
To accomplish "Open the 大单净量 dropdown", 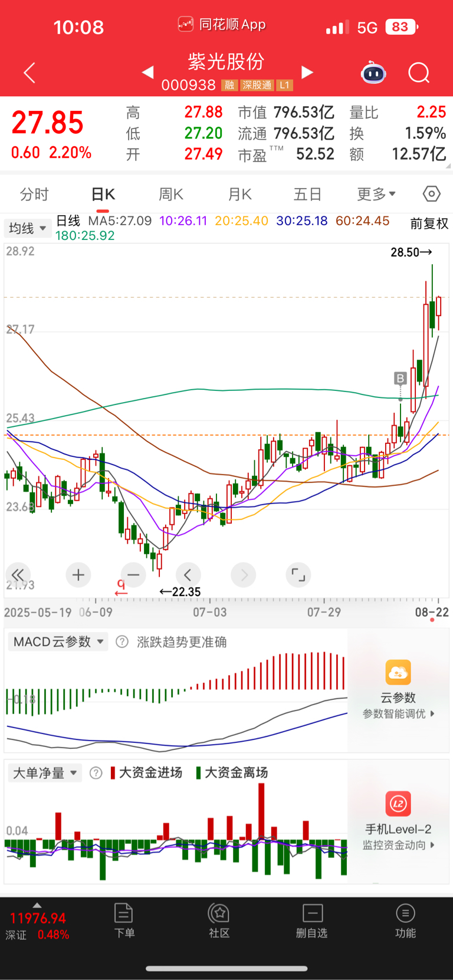I will tap(45, 773).
